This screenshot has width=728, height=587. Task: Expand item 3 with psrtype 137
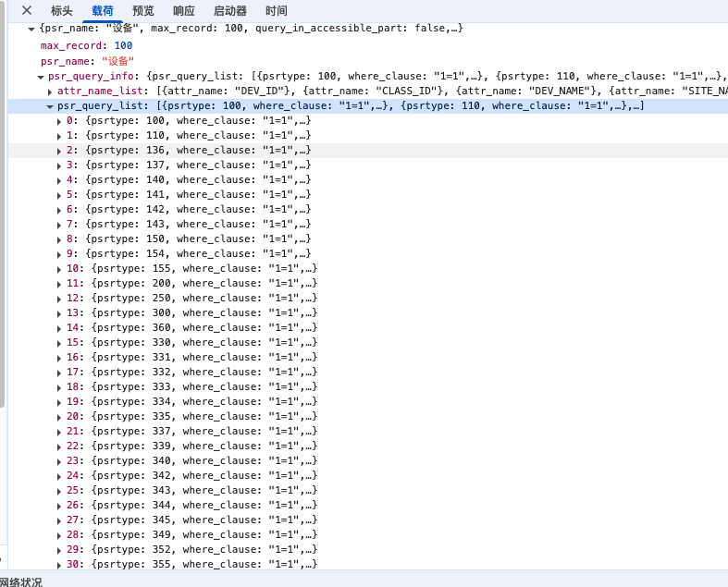coord(59,166)
